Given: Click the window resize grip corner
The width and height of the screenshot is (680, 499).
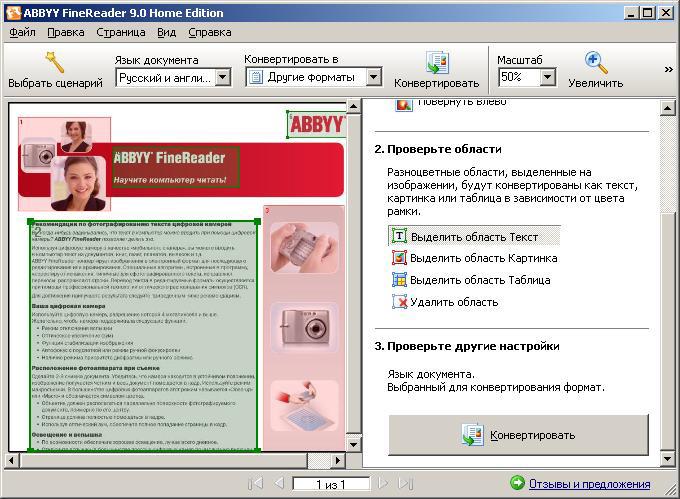Looking at the screenshot, I should click(x=670, y=489).
